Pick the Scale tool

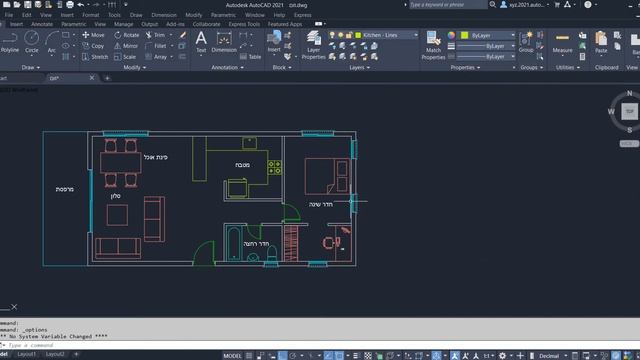pyautogui.click(x=125, y=57)
